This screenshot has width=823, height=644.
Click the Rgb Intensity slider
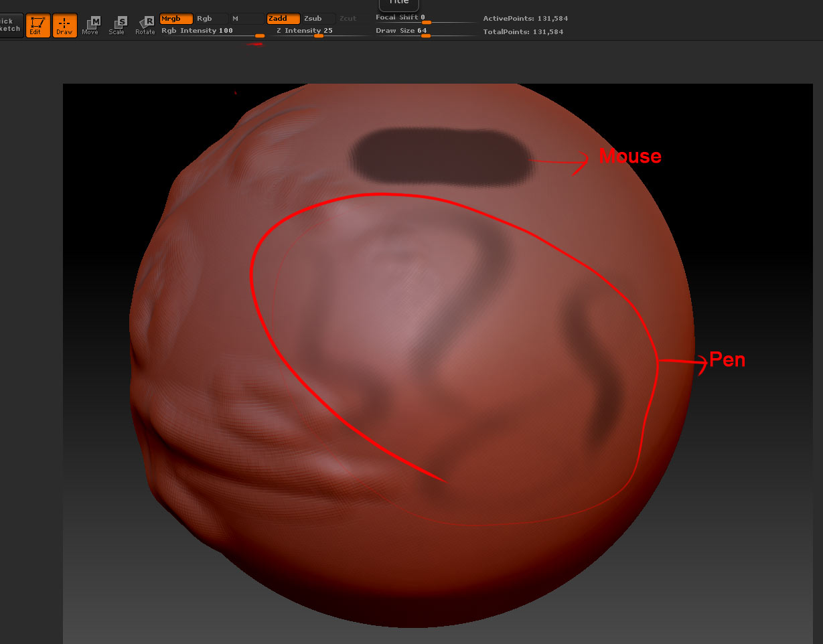213,31
